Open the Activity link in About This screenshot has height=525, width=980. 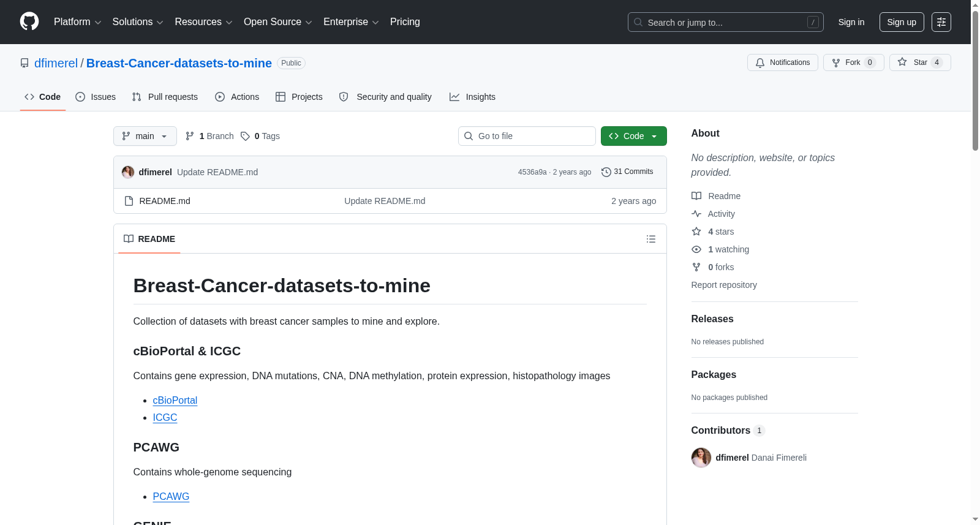point(714,214)
